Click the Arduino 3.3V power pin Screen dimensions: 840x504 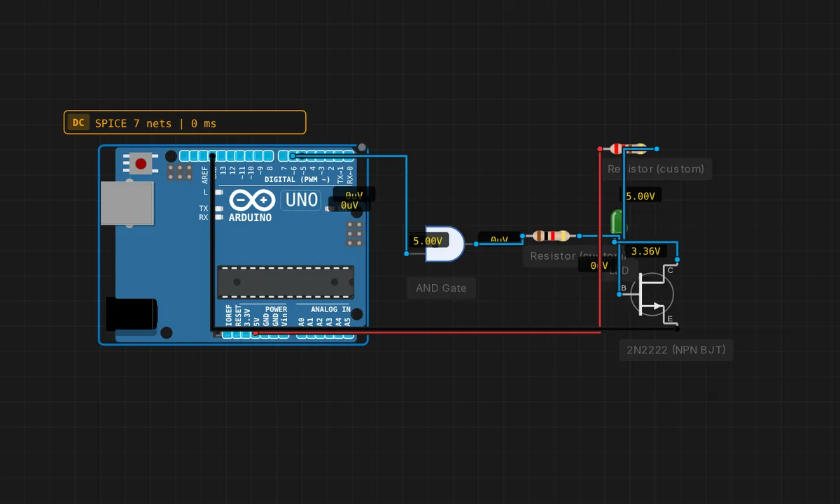[x=247, y=335]
